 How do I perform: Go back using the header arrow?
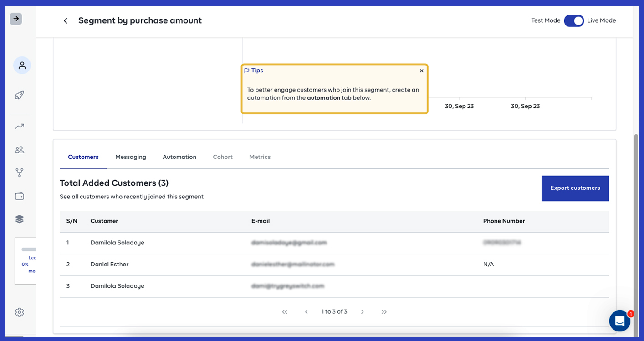[66, 21]
